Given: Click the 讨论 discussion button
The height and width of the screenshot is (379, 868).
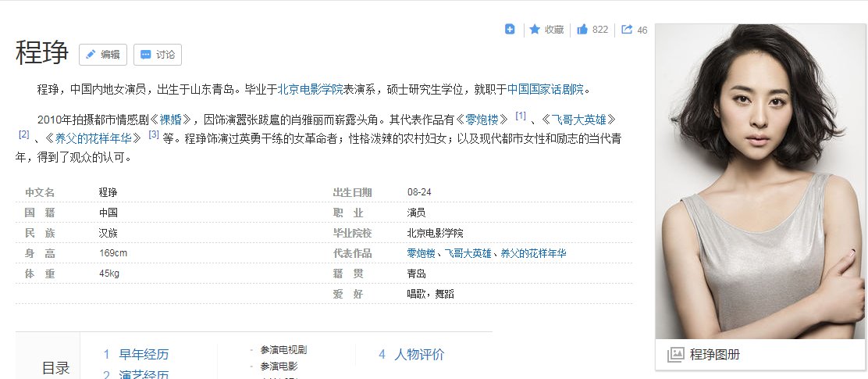Looking at the screenshot, I should click(158, 55).
